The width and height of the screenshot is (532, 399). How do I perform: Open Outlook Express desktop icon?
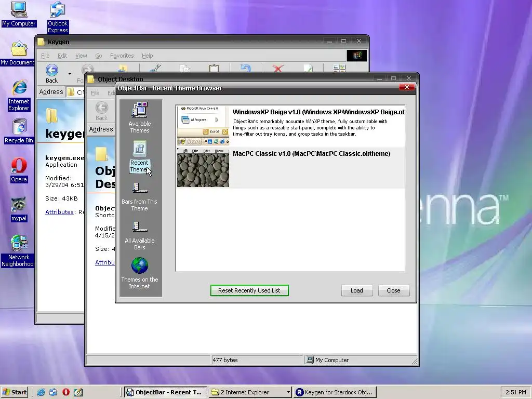57,17
